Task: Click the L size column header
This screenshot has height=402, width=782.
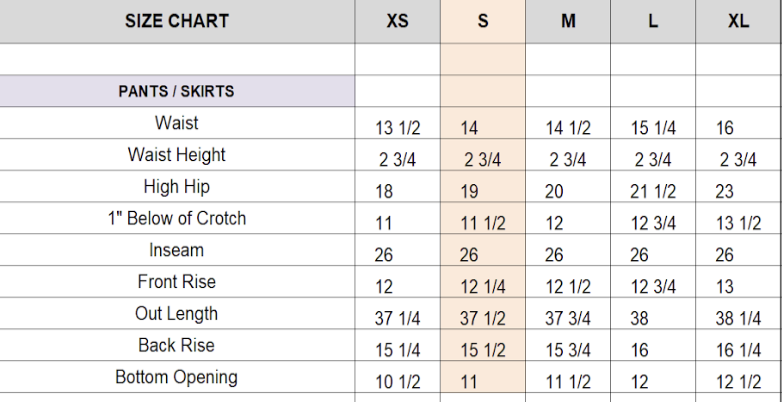Action: (x=653, y=21)
